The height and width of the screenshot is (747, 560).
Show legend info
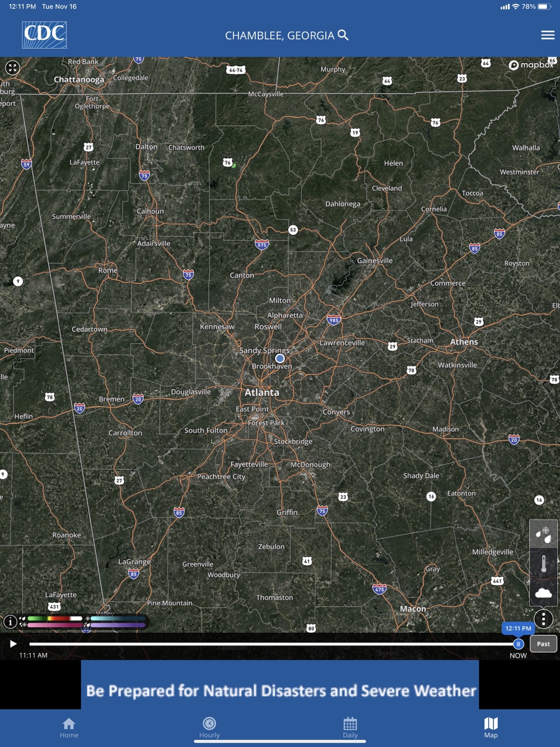click(x=10, y=622)
